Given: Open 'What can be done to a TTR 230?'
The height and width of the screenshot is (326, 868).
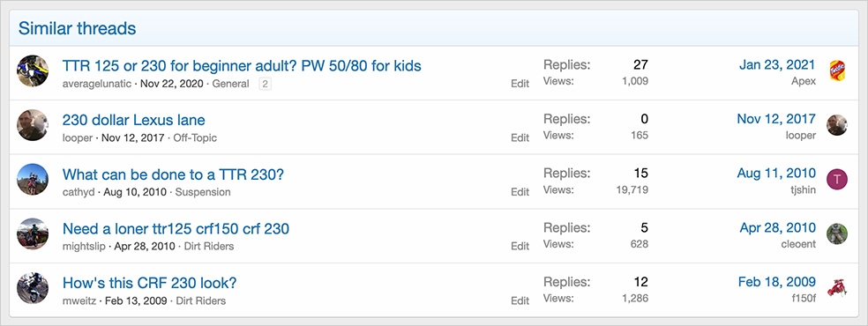Looking at the screenshot, I should [x=173, y=174].
